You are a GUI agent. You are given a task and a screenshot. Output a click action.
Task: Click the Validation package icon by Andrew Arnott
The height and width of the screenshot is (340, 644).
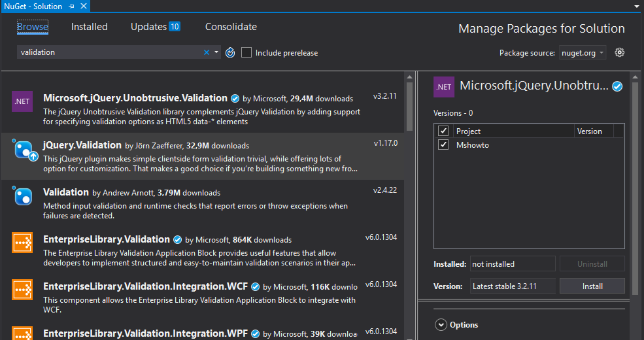click(x=22, y=195)
